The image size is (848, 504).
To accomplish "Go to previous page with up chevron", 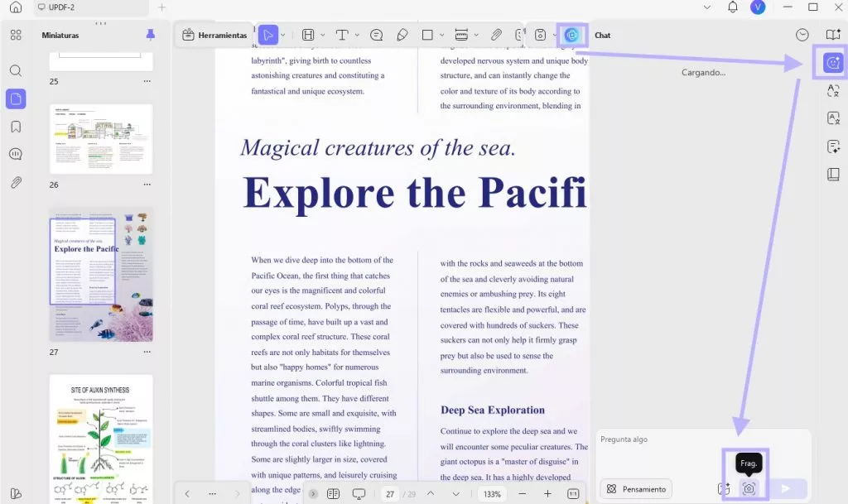I will 431,494.
